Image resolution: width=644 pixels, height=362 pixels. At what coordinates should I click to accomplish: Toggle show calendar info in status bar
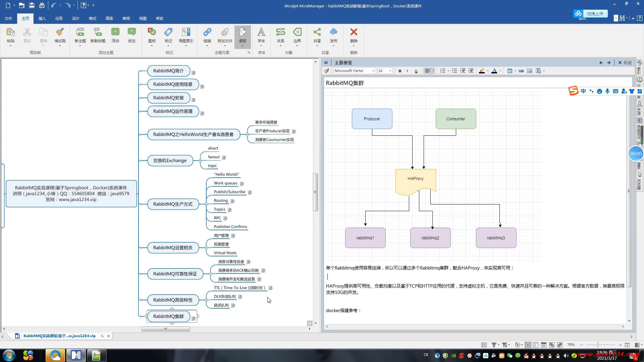[544, 345]
